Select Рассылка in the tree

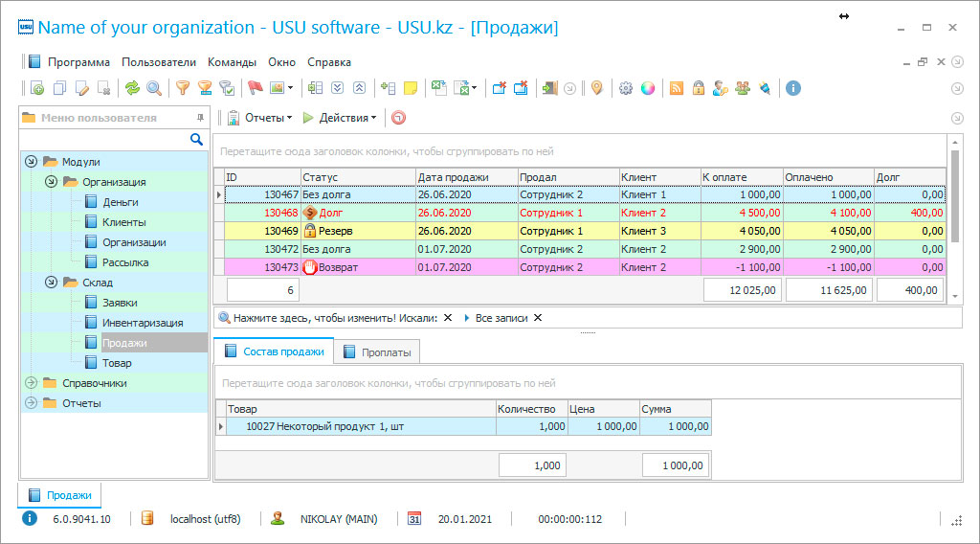click(x=125, y=262)
